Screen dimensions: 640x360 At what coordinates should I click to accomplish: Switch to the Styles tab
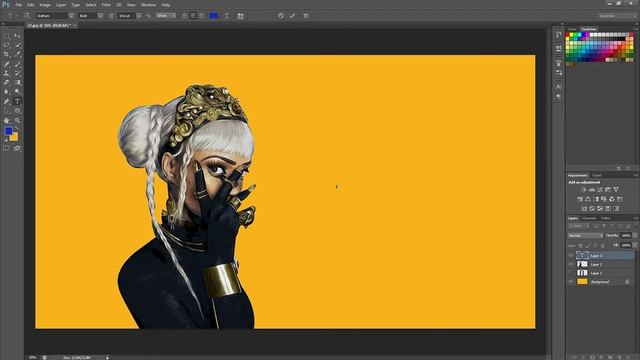coord(597,176)
